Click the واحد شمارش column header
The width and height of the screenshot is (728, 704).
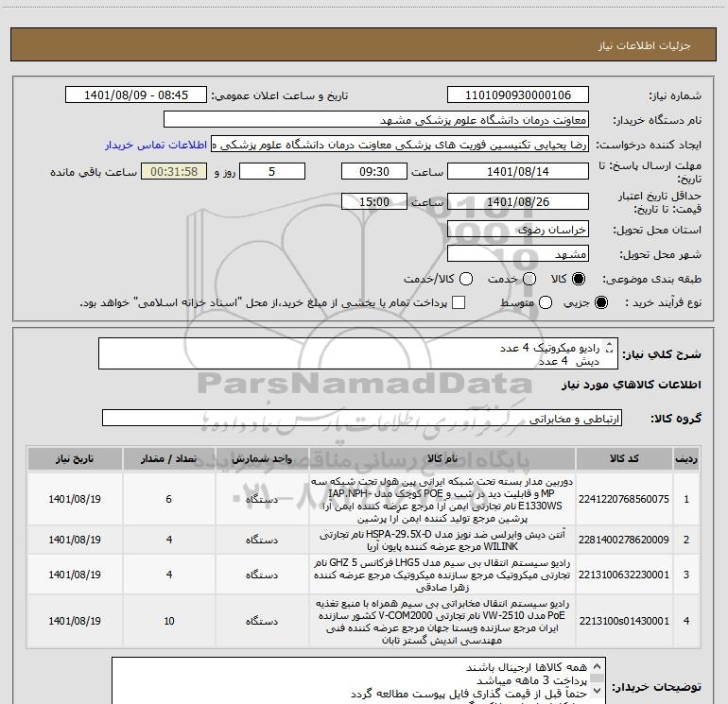[262, 458]
